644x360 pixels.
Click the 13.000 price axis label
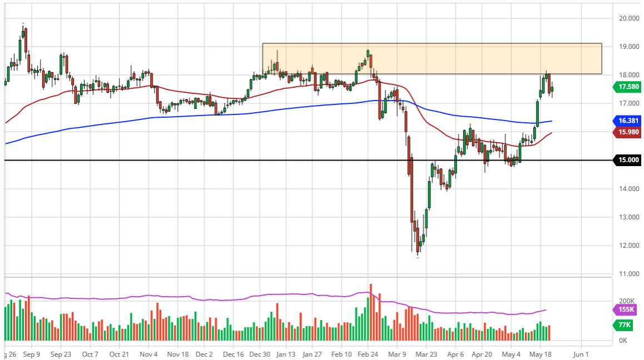coord(627,217)
